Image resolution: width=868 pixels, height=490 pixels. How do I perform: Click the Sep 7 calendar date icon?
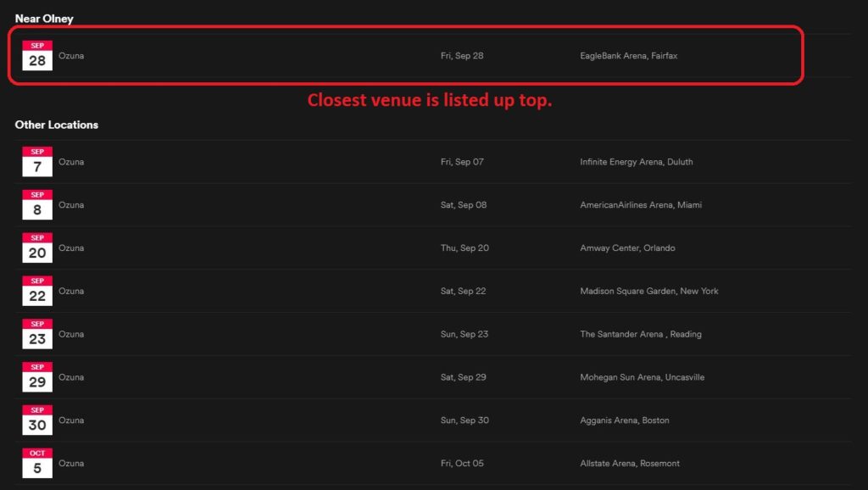click(37, 161)
